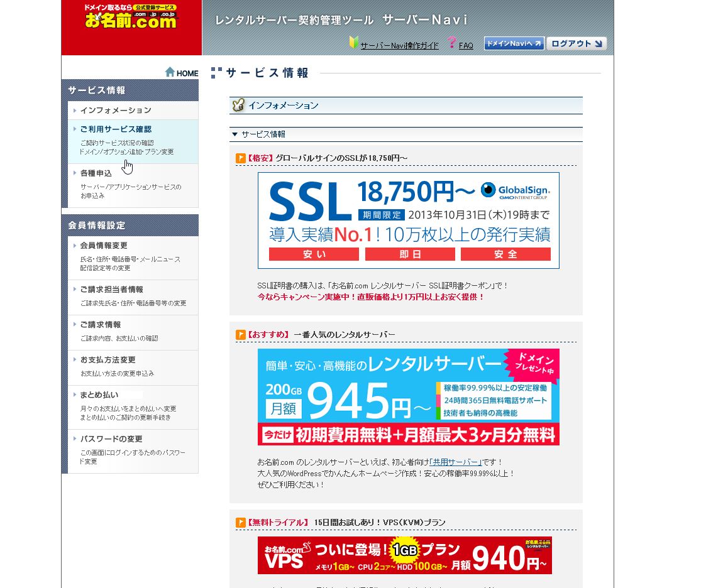Click the HOME house icon

[170, 72]
